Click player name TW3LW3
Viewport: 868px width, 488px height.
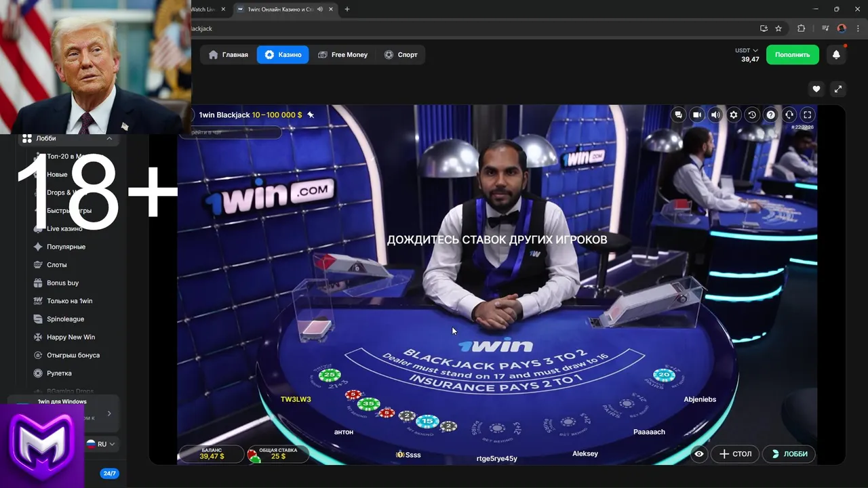pos(296,399)
